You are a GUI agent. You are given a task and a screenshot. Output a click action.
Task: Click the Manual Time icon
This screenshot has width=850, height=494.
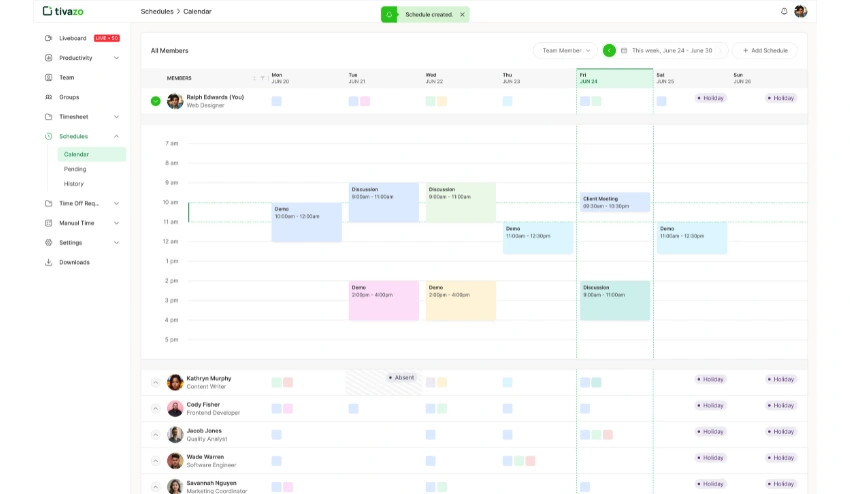point(48,223)
